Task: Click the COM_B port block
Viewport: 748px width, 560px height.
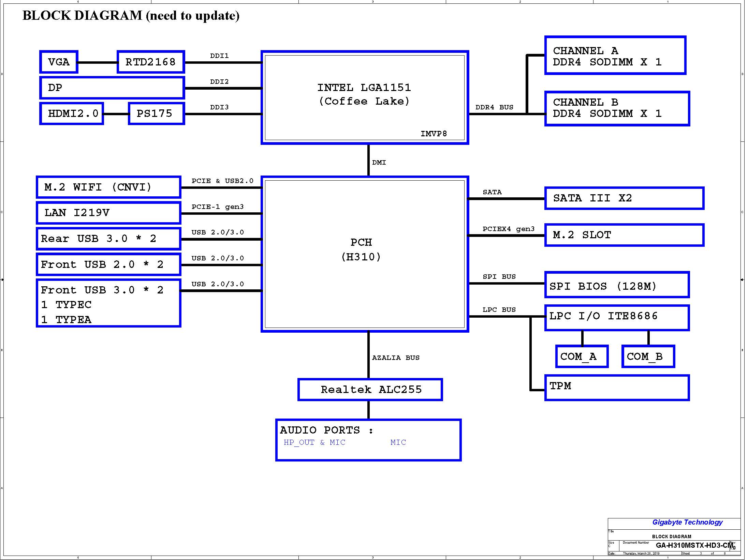Action: click(648, 357)
